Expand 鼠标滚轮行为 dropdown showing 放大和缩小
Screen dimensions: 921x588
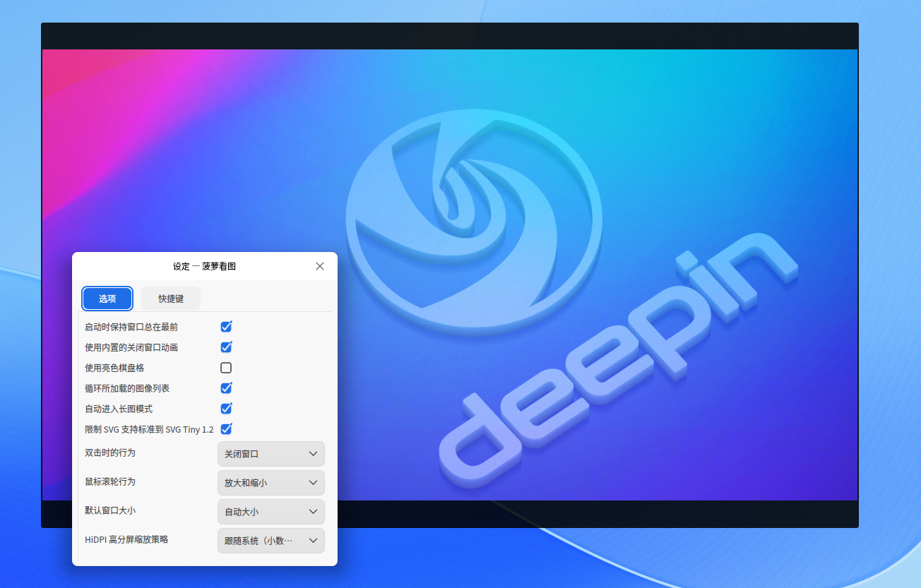[x=271, y=483]
